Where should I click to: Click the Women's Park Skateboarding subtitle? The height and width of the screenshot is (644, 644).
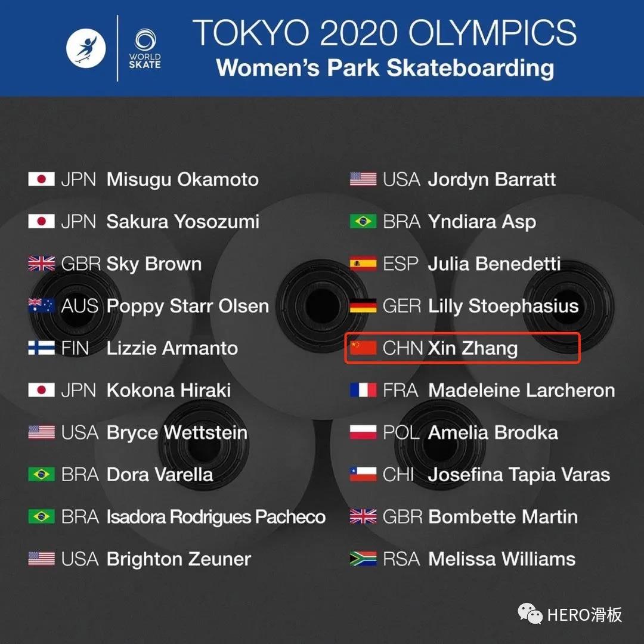tap(385, 68)
